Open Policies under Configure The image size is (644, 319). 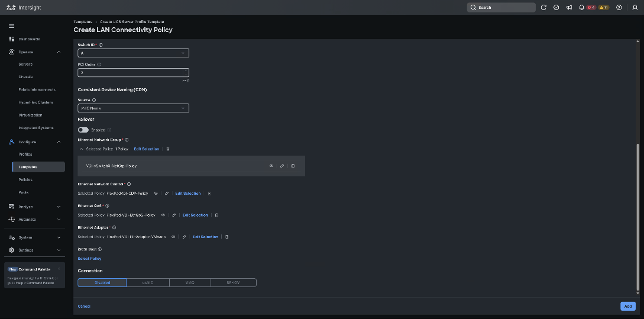click(x=25, y=180)
